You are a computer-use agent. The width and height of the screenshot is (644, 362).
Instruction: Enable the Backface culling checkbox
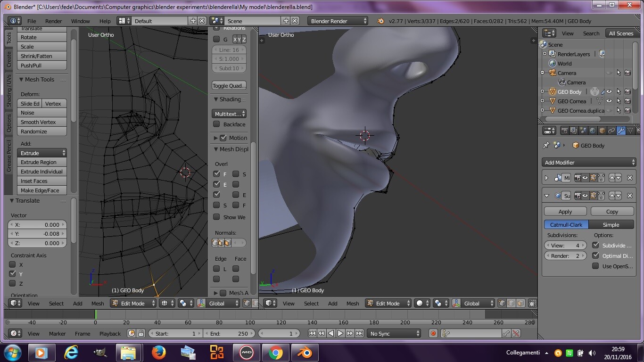[x=216, y=124]
